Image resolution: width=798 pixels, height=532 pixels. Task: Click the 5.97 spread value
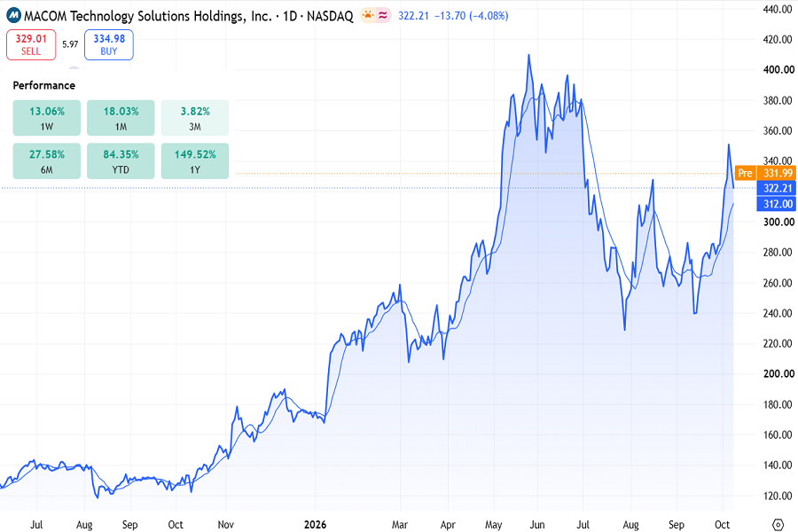point(70,44)
